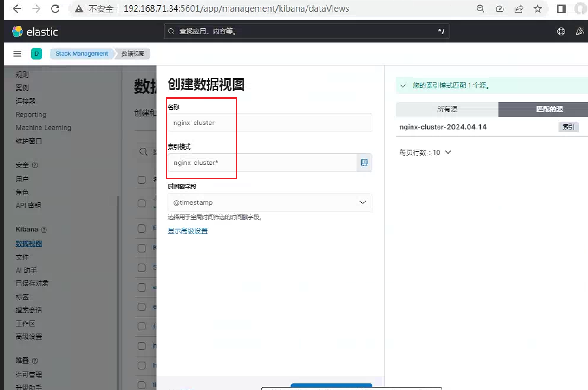This screenshot has height=390, width=588.
Task: Click the Stack Management breadcrumb
Action: [82, 54]
